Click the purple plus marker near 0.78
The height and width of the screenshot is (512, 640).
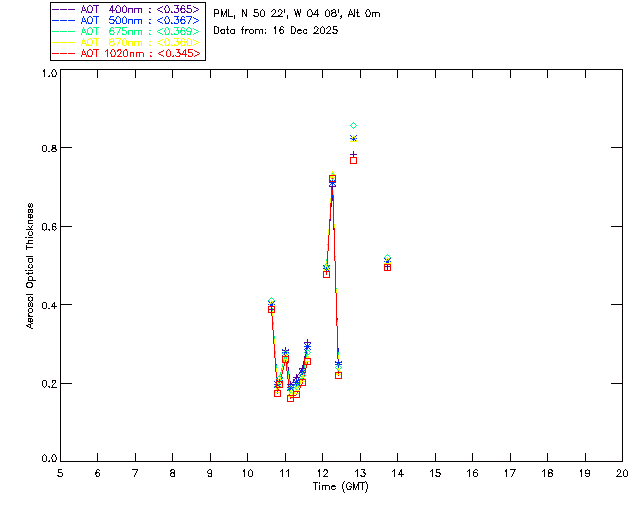point(353,155)
